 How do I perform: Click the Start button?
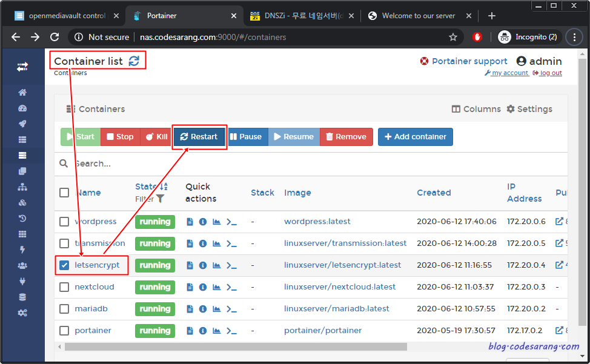(x=81, y=137)
